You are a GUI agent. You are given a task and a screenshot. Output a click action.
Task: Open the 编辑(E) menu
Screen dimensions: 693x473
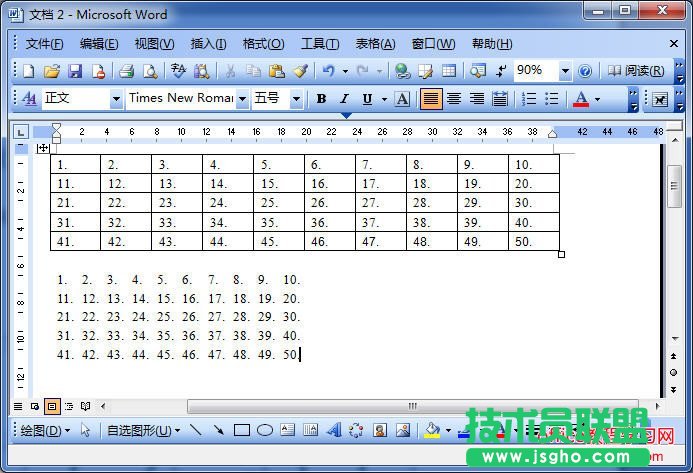(99, 44)
